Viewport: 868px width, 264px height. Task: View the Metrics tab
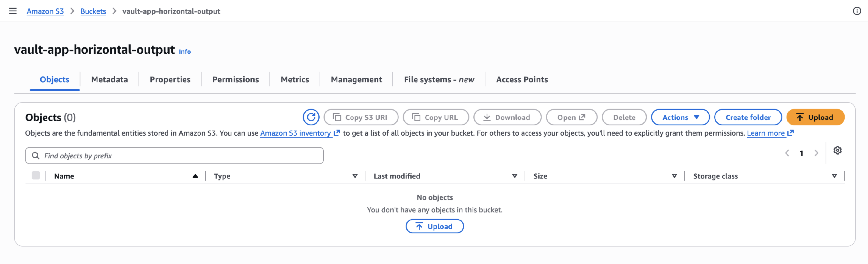[x=295, y=79]
